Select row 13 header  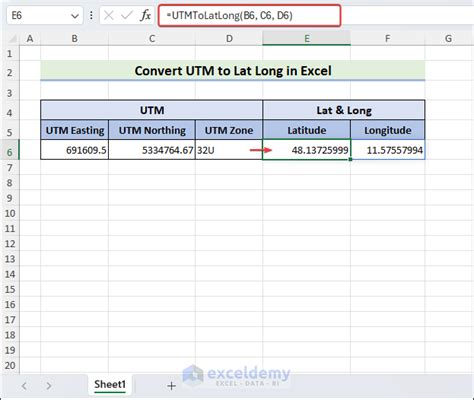coord(9,259)
